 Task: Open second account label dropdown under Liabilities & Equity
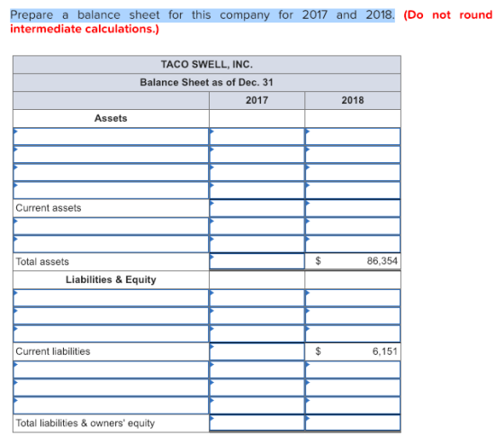(x=111, y=316)
